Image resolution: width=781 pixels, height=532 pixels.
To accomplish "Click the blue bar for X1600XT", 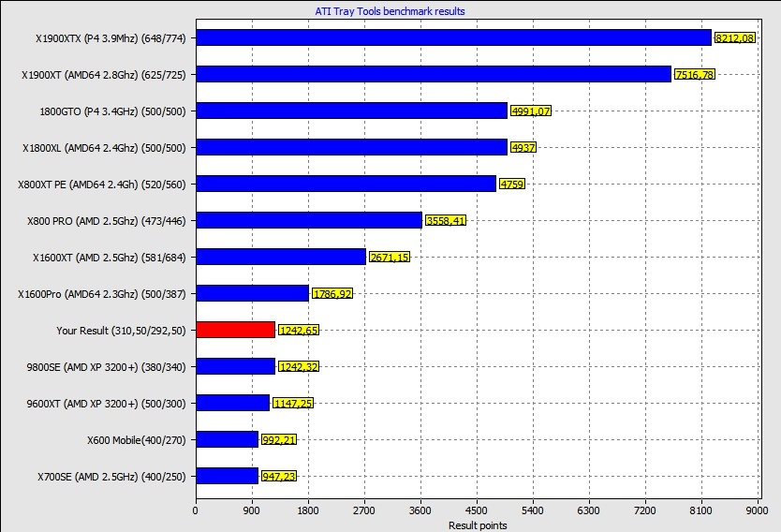I will [x=281, y=257].
